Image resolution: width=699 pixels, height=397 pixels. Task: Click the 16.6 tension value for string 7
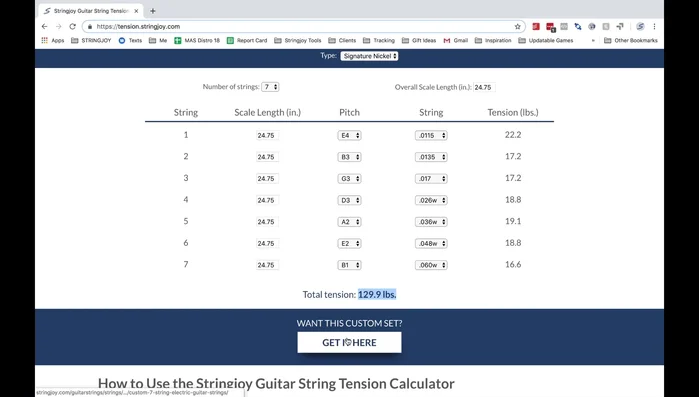tap(513, 265)
